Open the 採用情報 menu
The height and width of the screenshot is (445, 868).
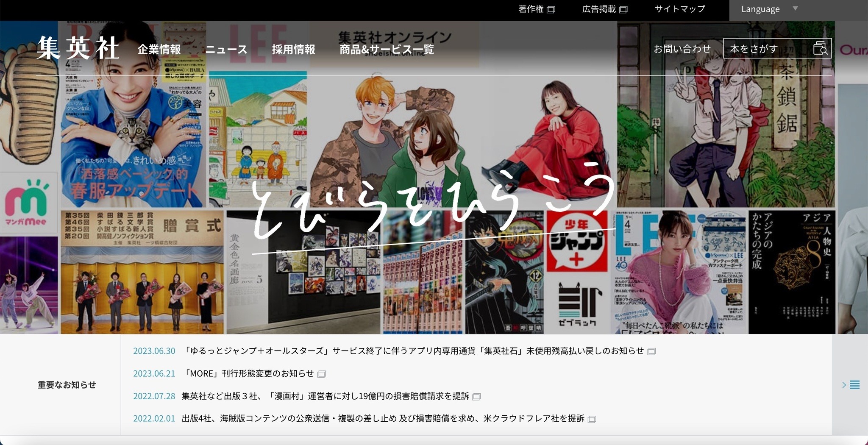294,49
